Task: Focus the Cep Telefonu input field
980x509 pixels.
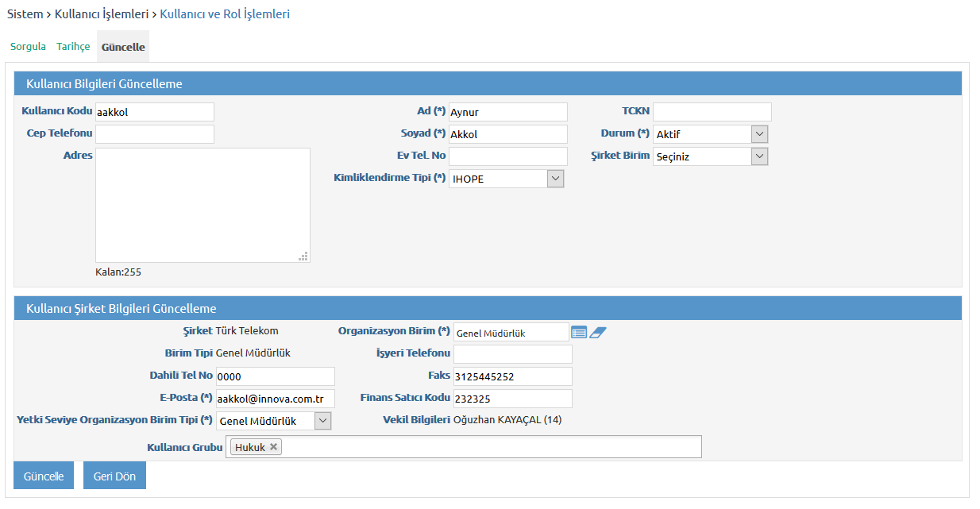Action: coord(155,134)
